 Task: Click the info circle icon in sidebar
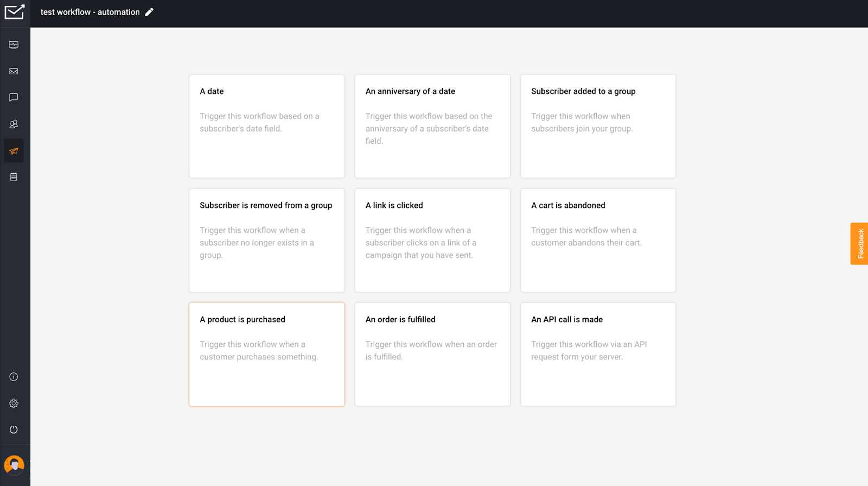click(14, 377)
